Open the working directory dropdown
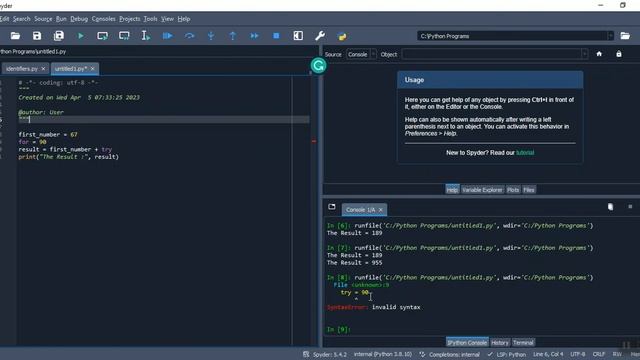 point(610,36)
